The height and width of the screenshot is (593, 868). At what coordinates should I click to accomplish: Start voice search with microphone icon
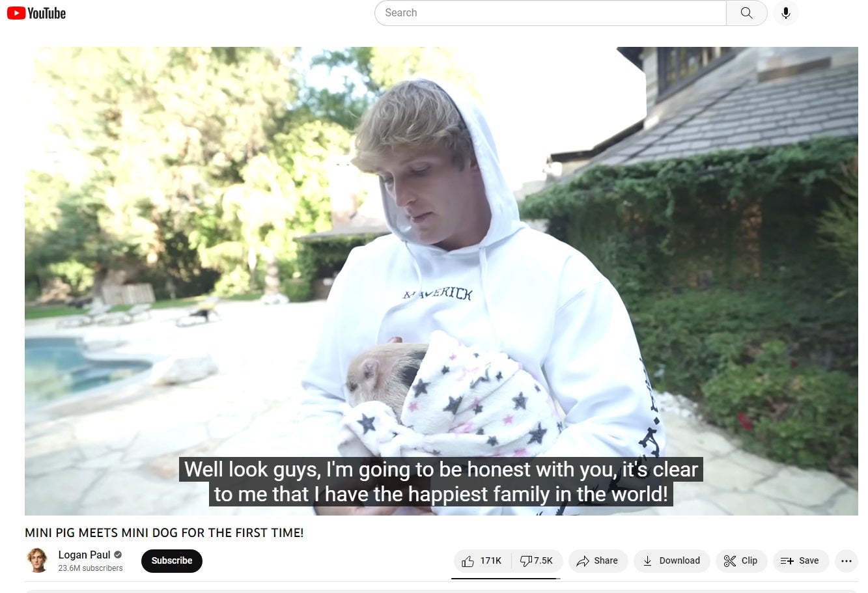tap(786, 13)
